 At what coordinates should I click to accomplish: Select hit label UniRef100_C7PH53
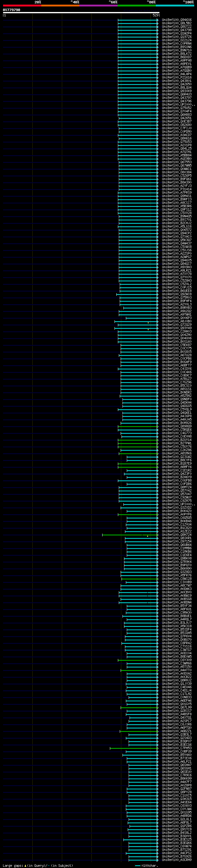[177, 748]
